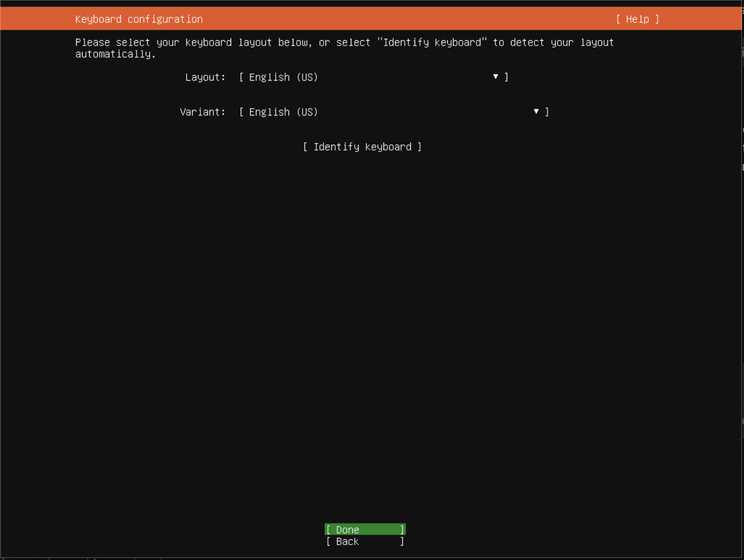The height and width of the screenshot is (560, 744).
Task: Click the English (US) layout field
Action: click(283, 77)
